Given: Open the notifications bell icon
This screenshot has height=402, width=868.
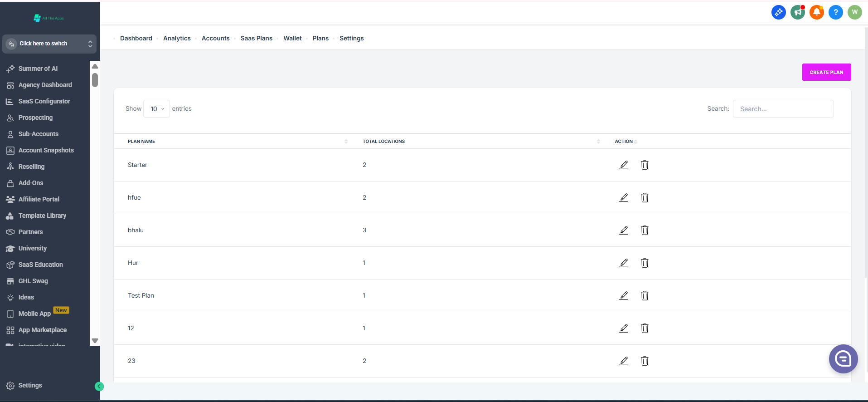Looking at the screenshot, I should (816, 12).
